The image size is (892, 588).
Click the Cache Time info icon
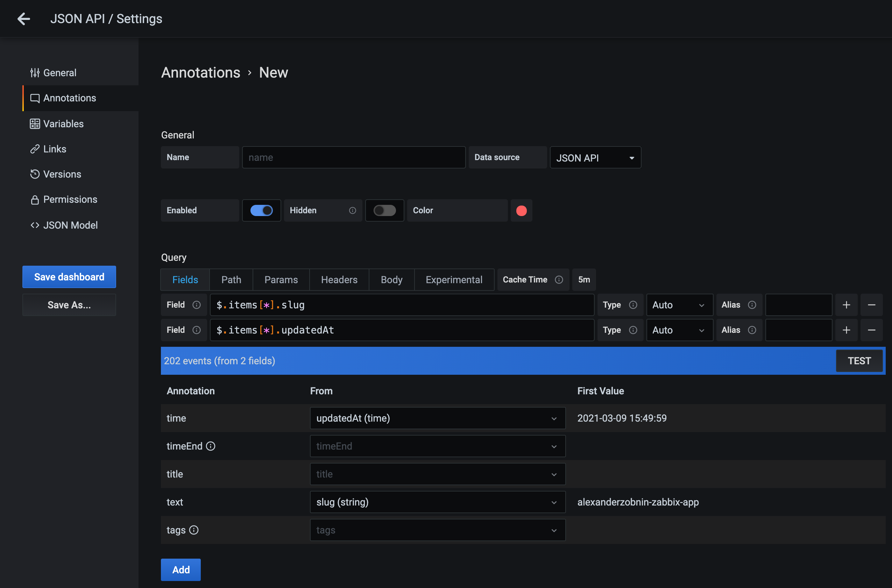(559, 280)
